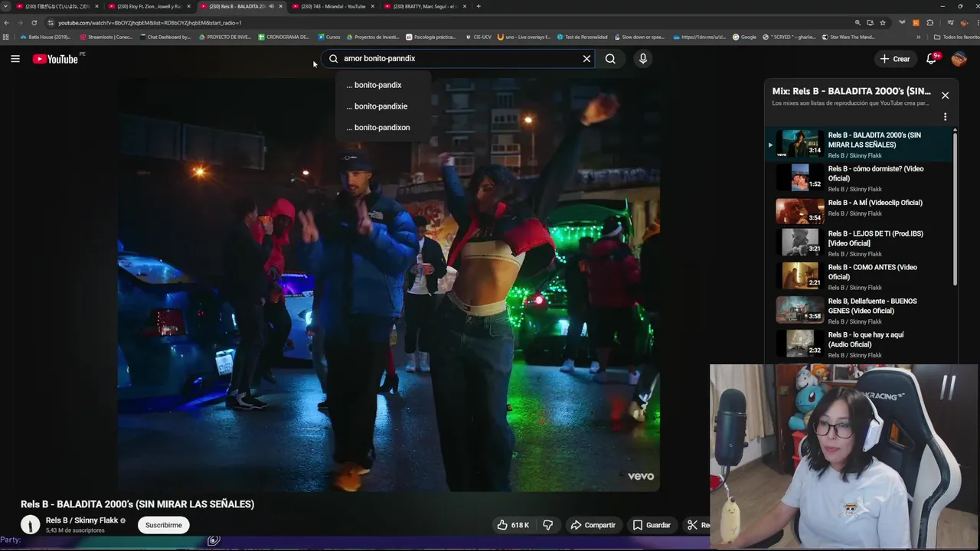Run search with the magnifier button
The width and height of the screenshot is (980, 551).
[610, 58]
